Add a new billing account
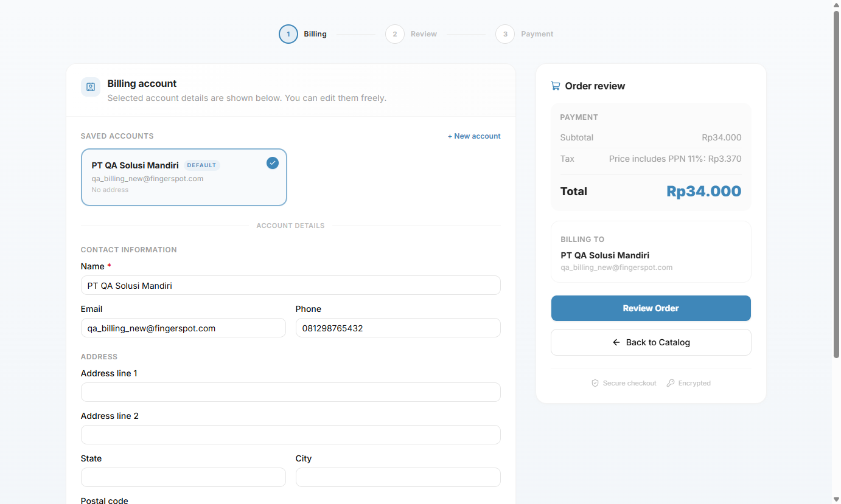The image size is (841, 504). pos(474,136)
